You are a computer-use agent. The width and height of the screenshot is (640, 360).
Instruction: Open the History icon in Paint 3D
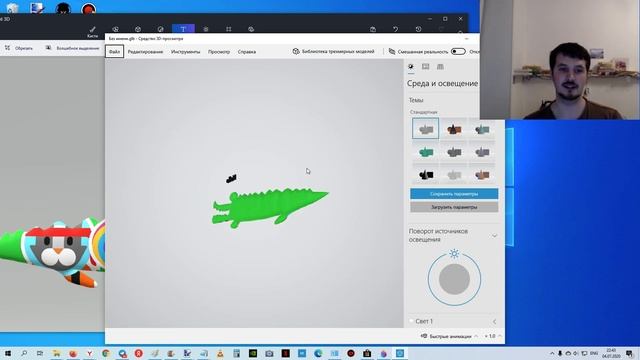418,29
